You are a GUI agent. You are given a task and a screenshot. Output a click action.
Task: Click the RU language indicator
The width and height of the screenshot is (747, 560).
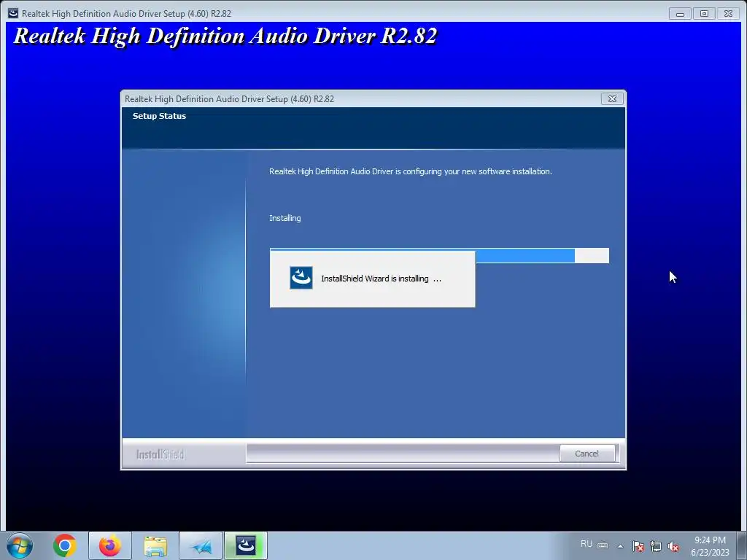click(586, 544)
